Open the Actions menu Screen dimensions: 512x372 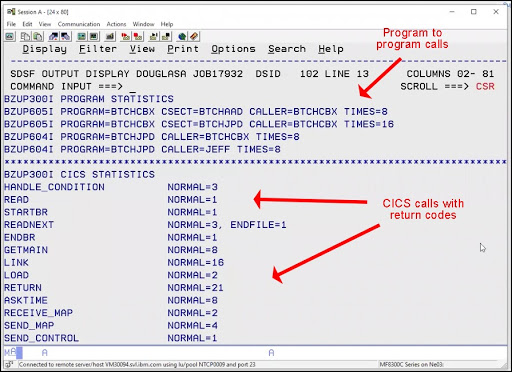point(116,24)
